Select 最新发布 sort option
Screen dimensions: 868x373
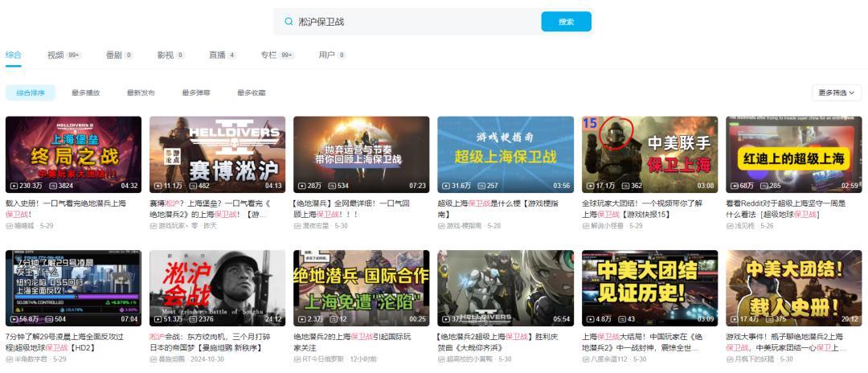[x=141, y=93]
